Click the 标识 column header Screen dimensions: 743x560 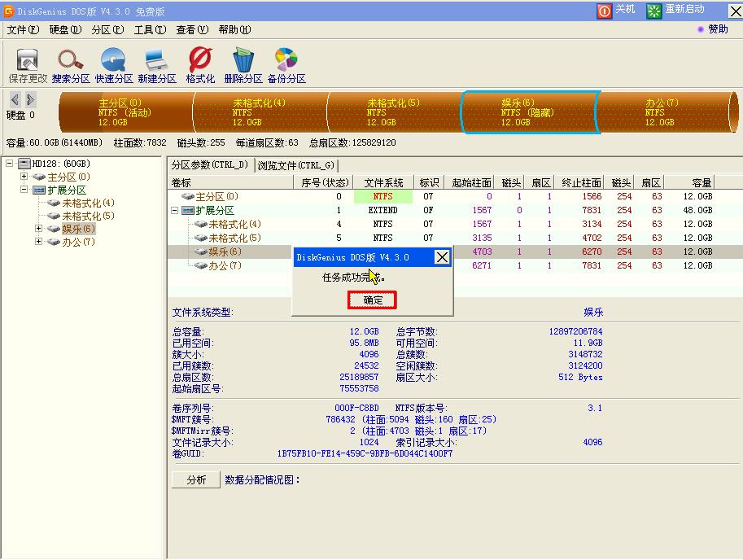click(x=429, y=182)
